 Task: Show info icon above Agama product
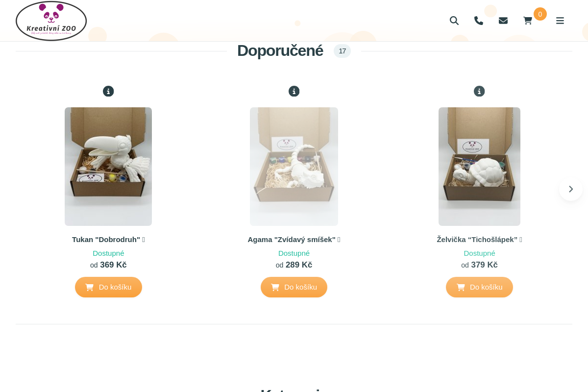click(x=294, y=91)
